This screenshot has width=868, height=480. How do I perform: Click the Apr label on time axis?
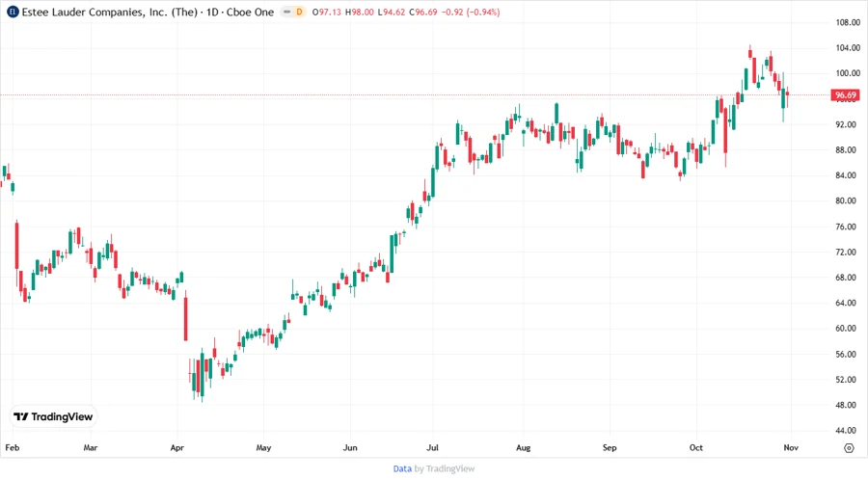[177, 447]
